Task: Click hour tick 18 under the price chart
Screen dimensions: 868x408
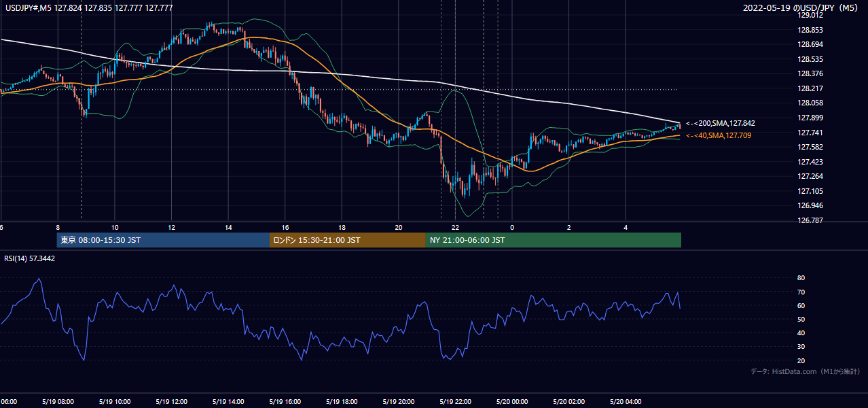Action: pyautogui.click(x=342, y=227)
